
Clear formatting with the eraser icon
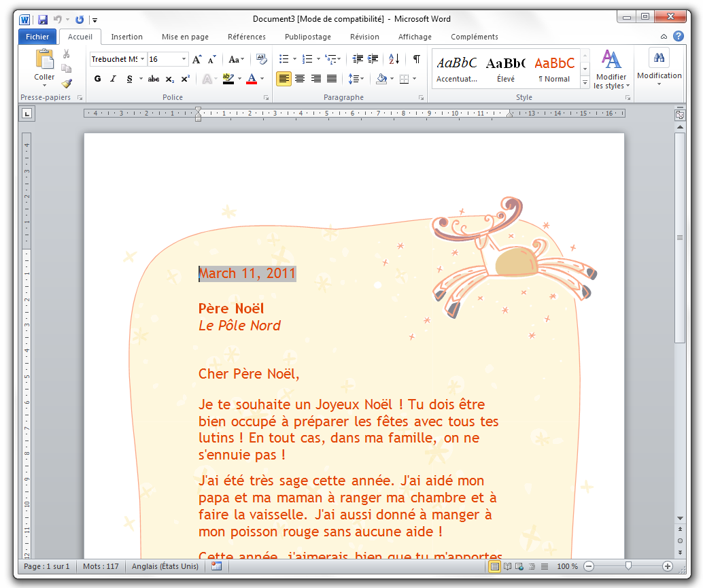(x=262, y=59)
